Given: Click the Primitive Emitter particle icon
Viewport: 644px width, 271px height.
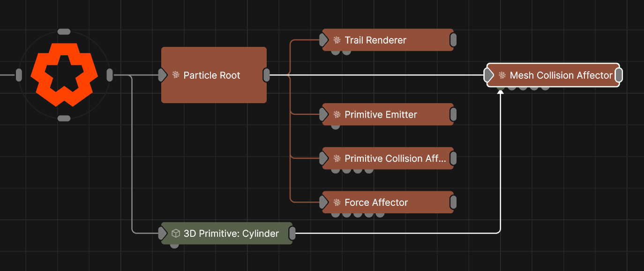Looking at the screenshot, I should 337,114.
